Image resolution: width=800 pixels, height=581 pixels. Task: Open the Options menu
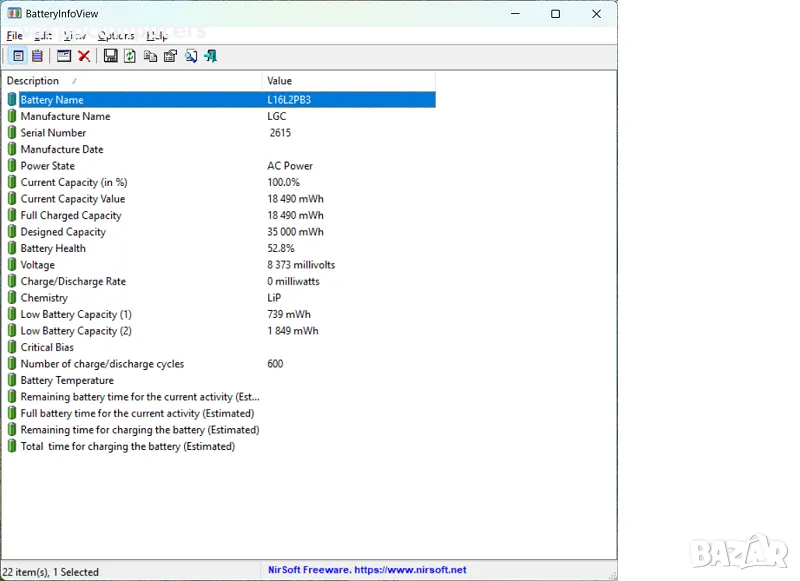tap(116, 36)
